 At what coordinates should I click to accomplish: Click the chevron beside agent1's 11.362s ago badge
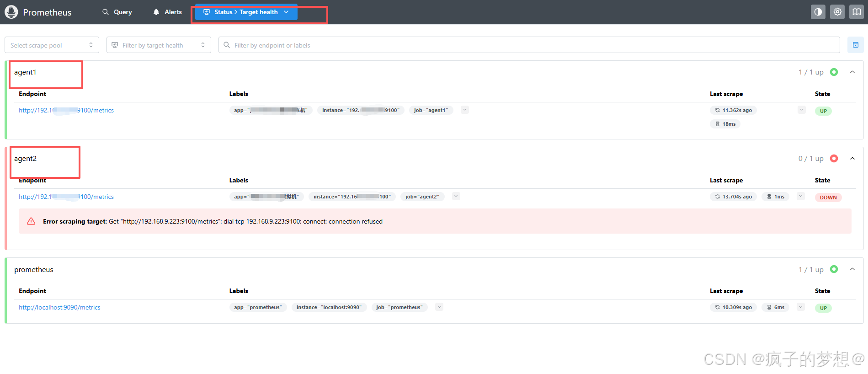pos(801,110)
